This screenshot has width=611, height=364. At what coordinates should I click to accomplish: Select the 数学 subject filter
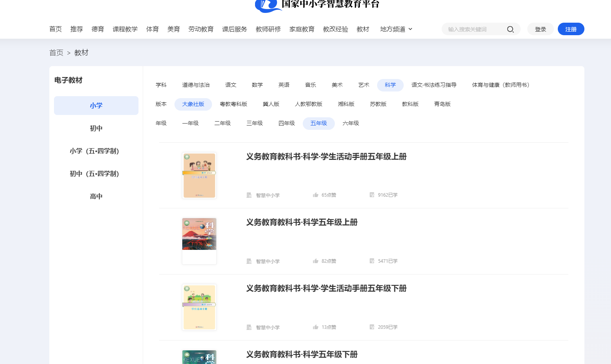pyautogui.click(x=257, y=85)
